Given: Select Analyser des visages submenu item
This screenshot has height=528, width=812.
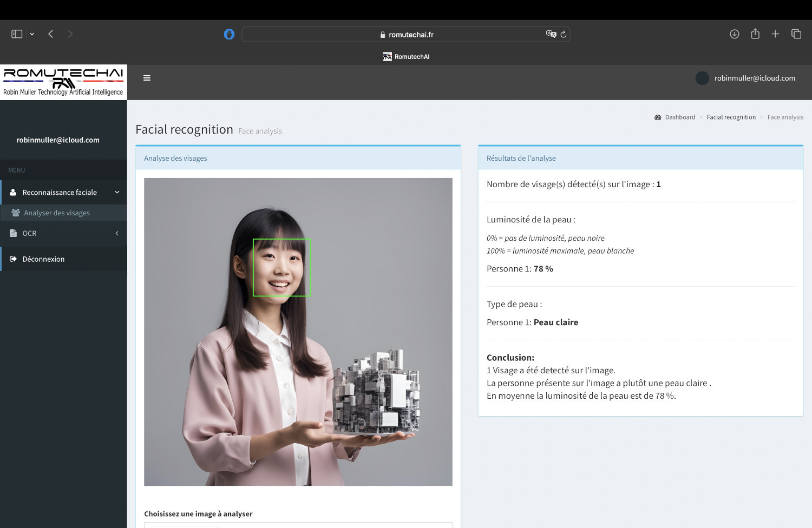Looking at the screenshot, I should pyautogui.click(x=57, y=213).
